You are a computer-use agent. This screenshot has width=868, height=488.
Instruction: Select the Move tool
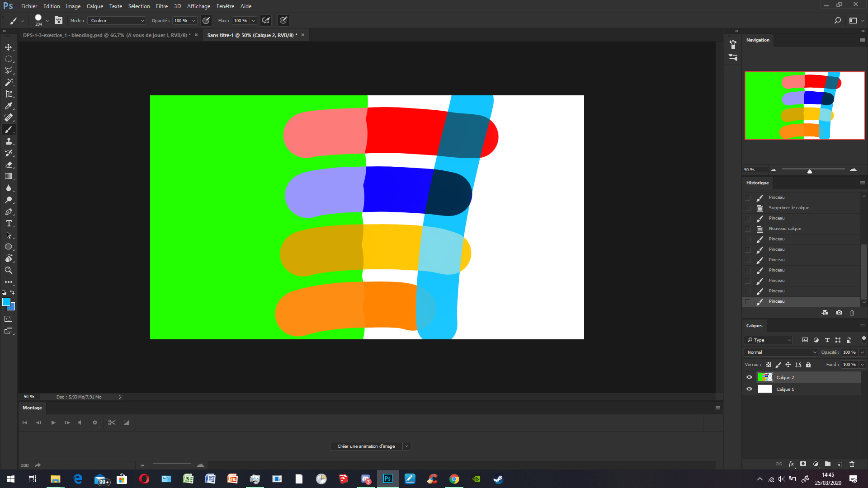coord(9,47)
